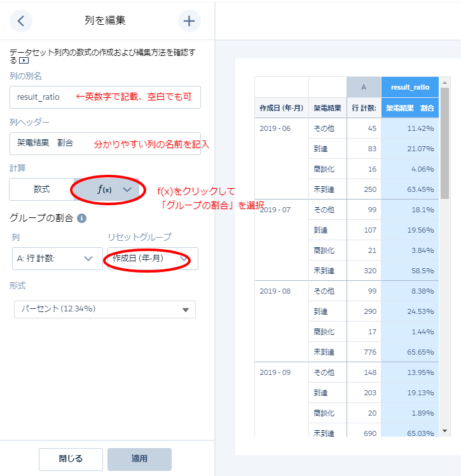Image resolution: width=461 pixels, height=476 pixels.
Task: Click the 列ヘッダー input field
Action: pos(105,144)
